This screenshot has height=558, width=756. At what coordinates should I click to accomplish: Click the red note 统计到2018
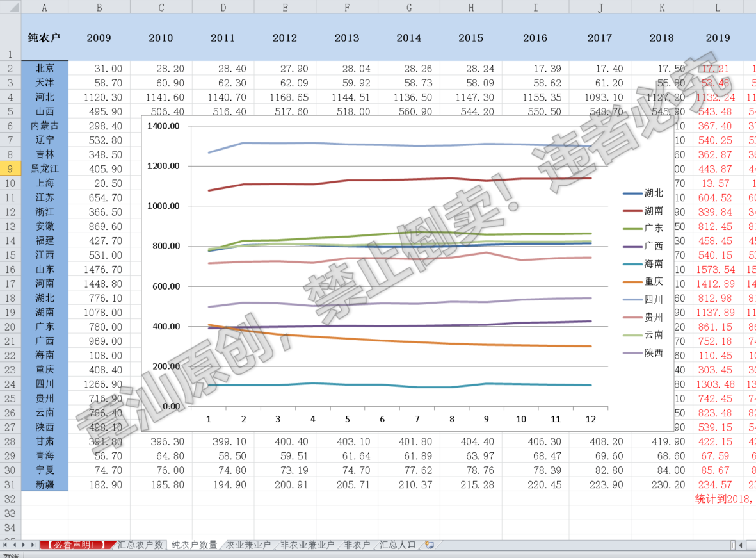point(723,499)
